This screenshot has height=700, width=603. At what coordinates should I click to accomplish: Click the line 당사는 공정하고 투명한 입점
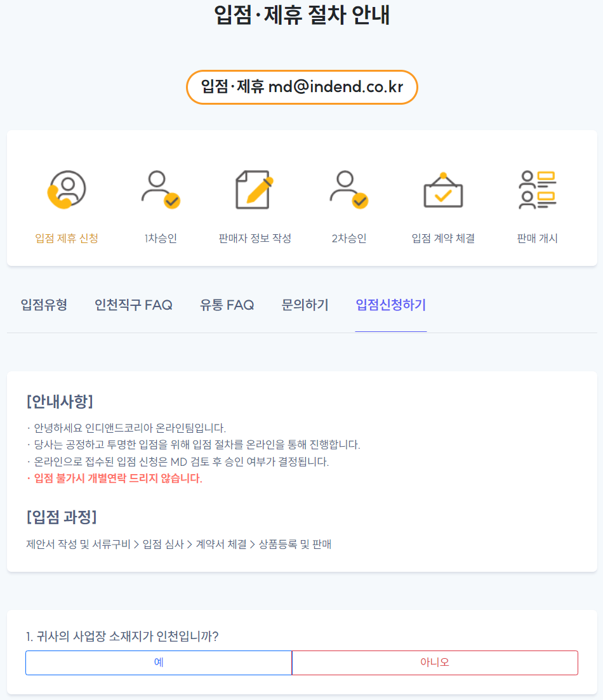(194, 445)
